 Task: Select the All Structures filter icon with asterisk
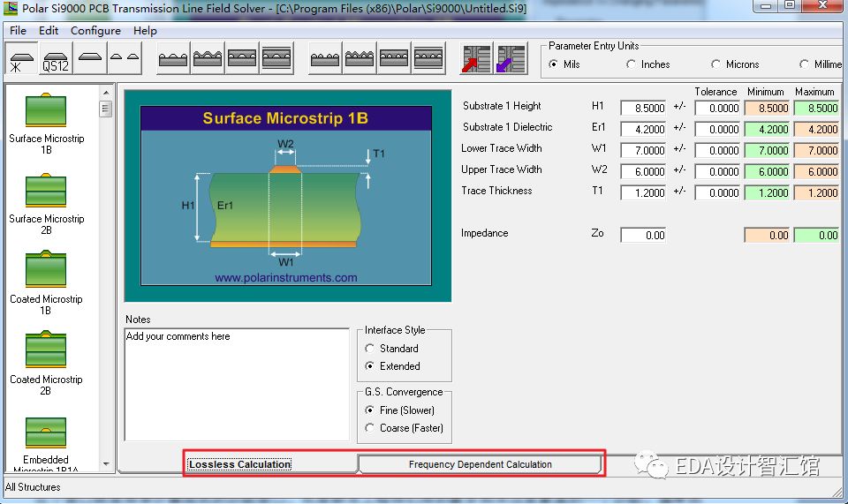pos(21,58)
